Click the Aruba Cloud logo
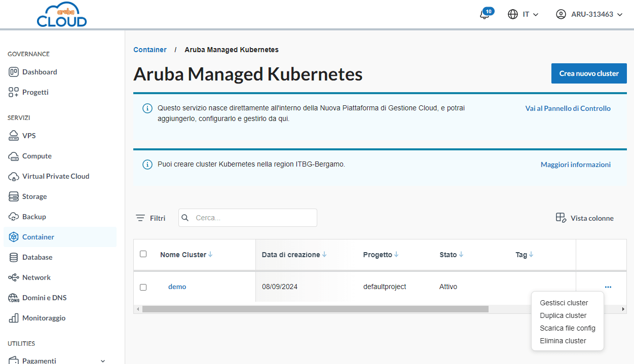 pyautogui.click(x=62, y=15)
